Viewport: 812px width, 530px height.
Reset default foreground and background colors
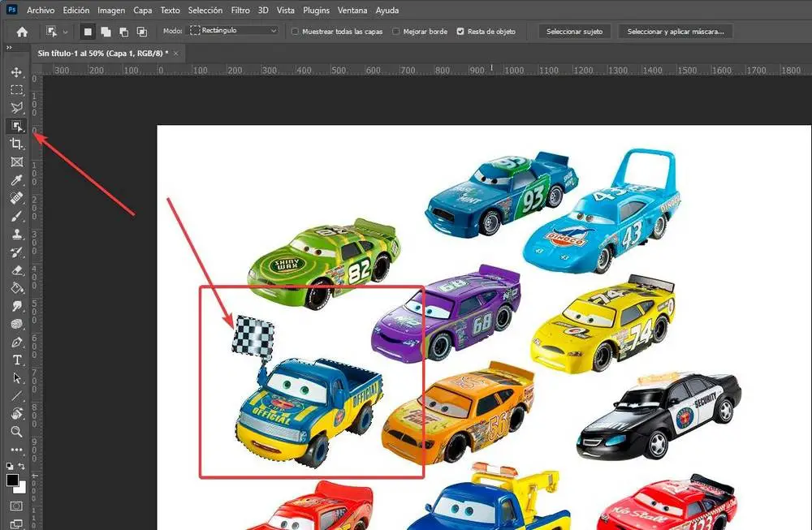9,467
